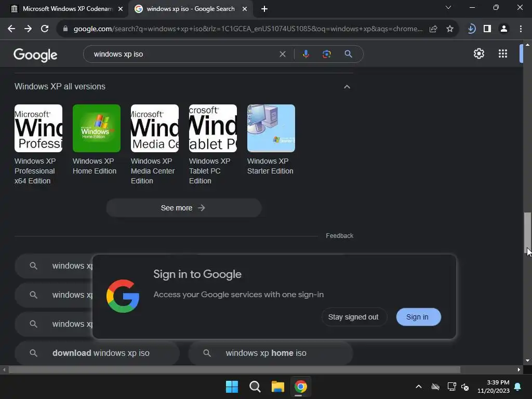
Task: Open the notification bell in the tray
Action: coord(518,387)
